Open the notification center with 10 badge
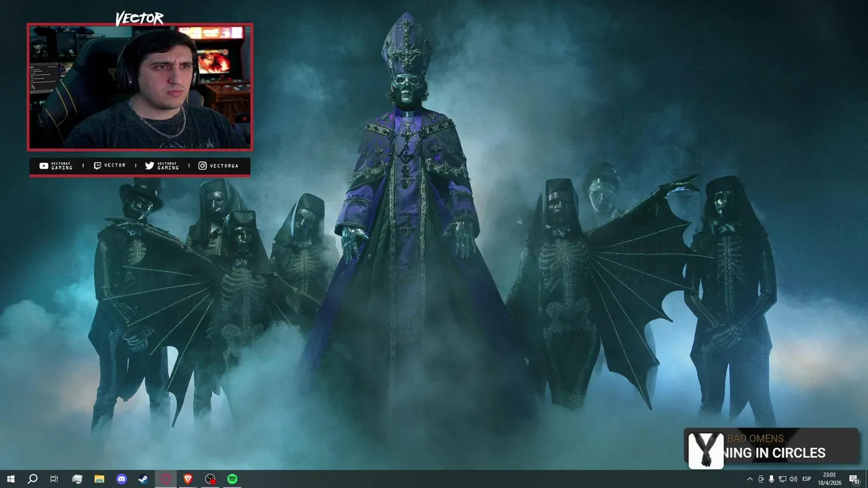868x488 pixels. [854, 479]
